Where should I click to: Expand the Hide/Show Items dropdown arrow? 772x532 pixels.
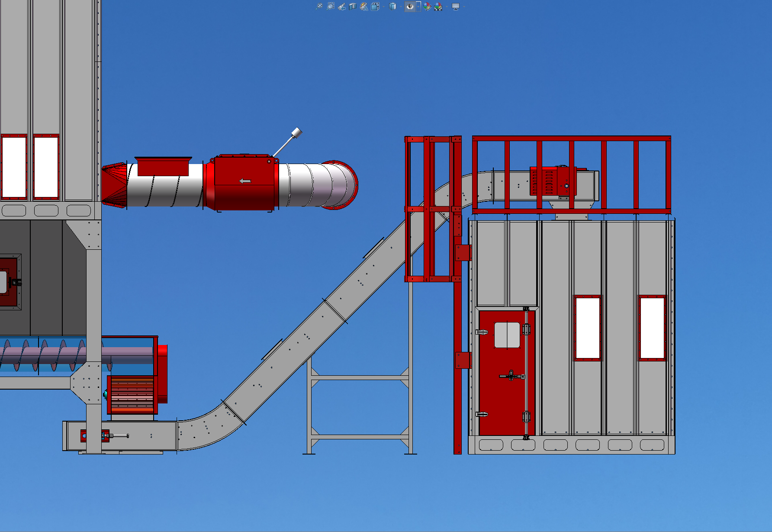[418, 6]
